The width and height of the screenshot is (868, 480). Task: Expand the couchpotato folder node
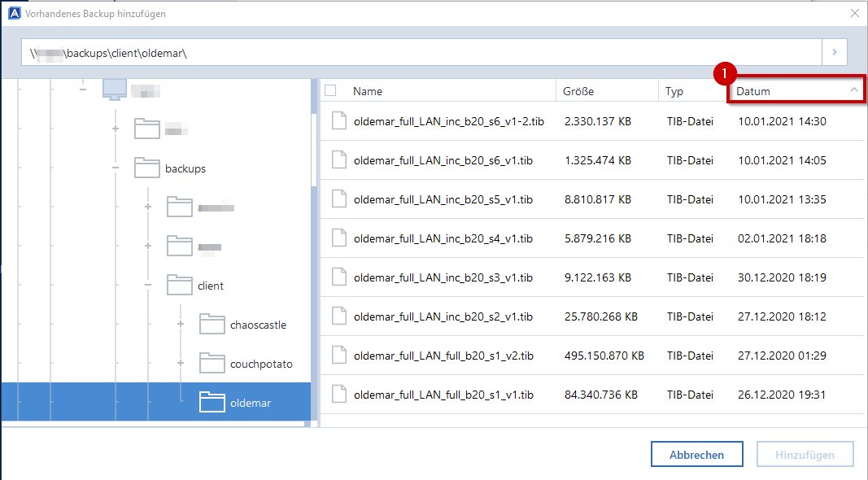181,364
